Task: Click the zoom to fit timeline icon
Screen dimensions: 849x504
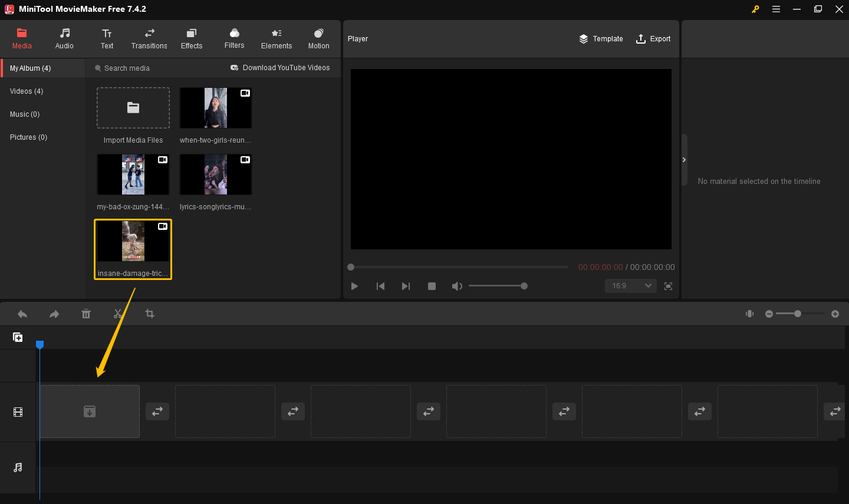Action: point(750,314)
